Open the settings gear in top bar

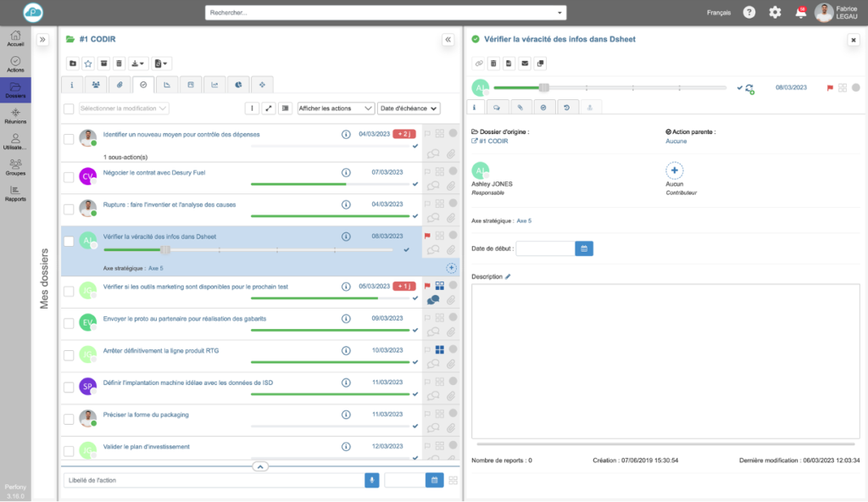pyautogui.click(x=775, y=13)
